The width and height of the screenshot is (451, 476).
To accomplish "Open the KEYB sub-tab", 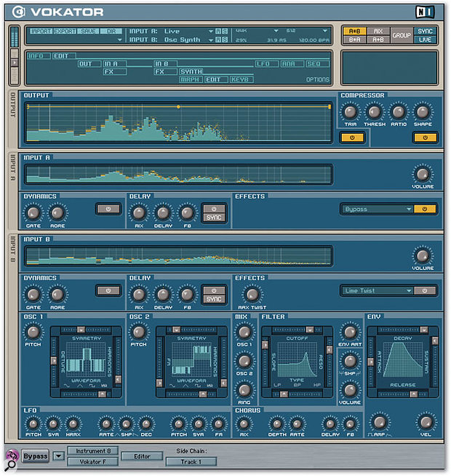I will pyautogui.click(x=242, y=80).
